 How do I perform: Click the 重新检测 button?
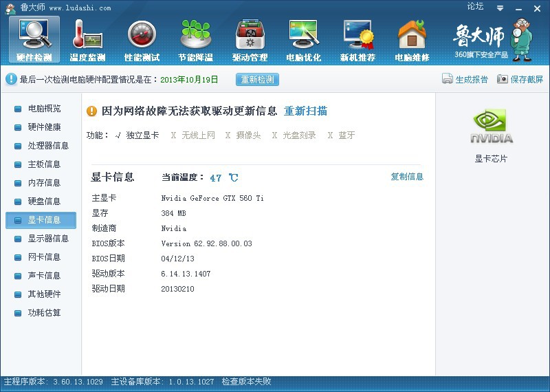coord(258,80)
